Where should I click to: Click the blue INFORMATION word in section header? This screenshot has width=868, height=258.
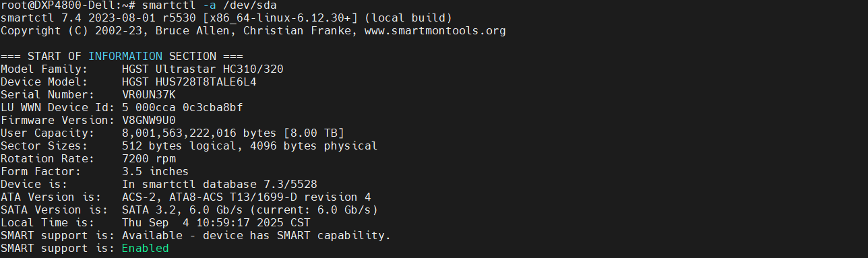coord(125,56)
